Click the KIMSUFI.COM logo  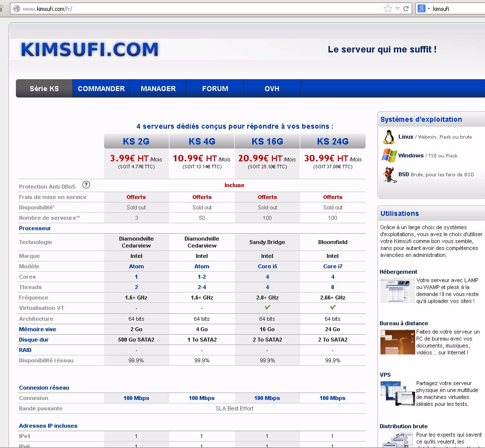[x=90, y=50]
